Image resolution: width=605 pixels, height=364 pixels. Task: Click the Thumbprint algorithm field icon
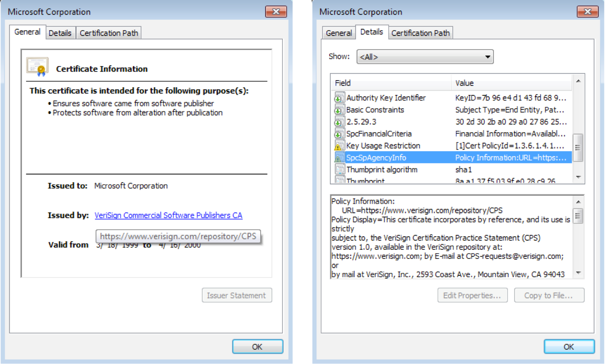[339, 170]
